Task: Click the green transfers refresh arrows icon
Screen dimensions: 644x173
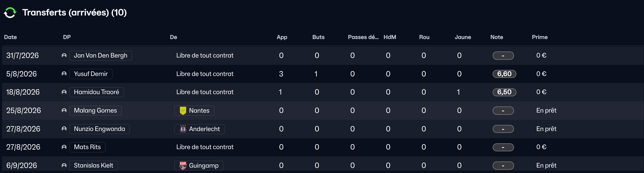Action: (10, 12)
